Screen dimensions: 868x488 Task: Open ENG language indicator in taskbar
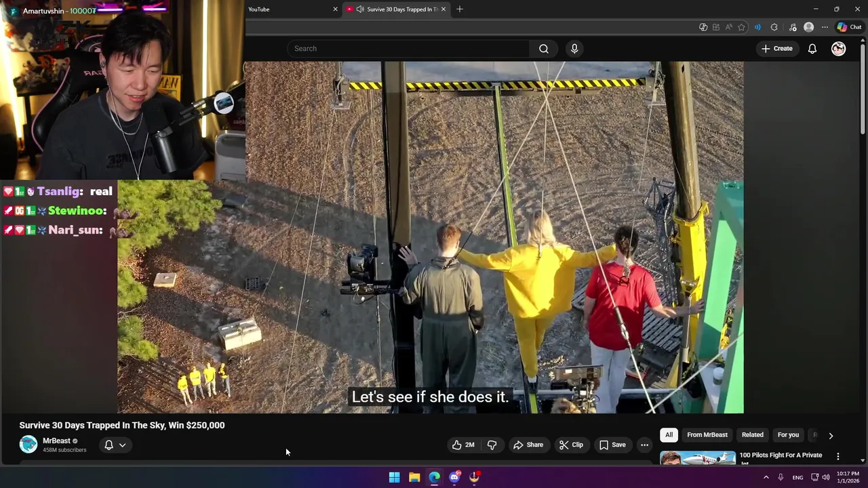click(798, 477)
